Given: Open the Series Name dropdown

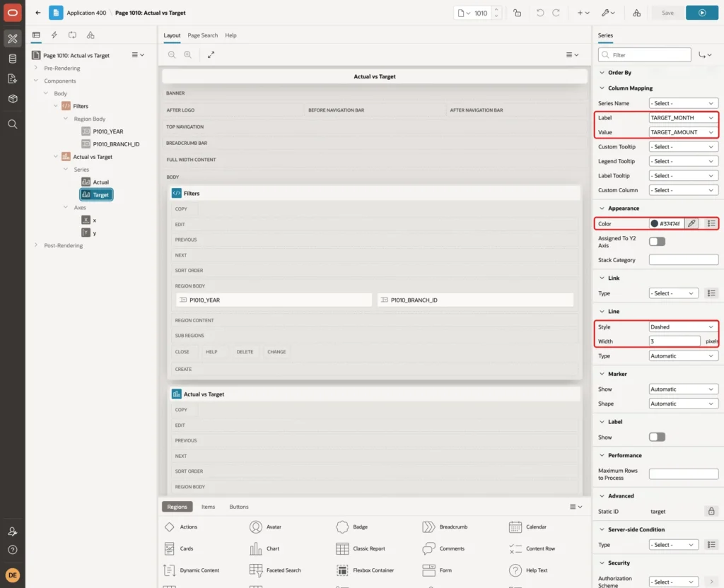Looking at the screenshot, I should pos(683,103).
